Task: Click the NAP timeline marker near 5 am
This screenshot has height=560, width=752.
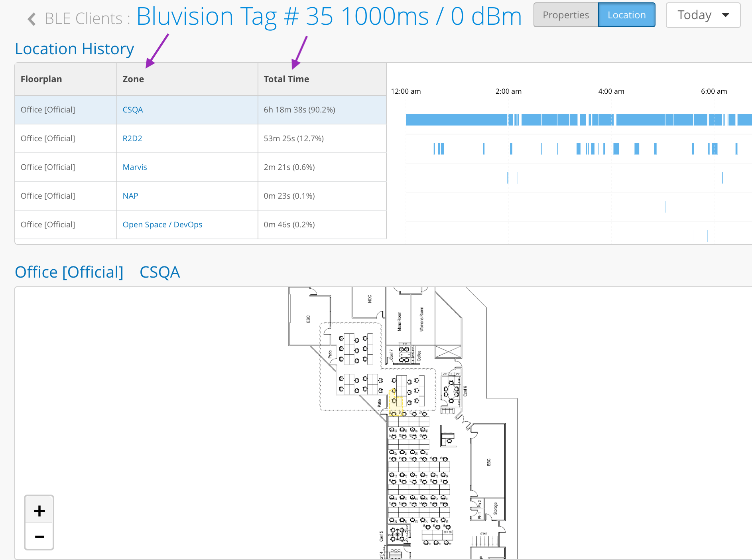Action: (665, 207)
